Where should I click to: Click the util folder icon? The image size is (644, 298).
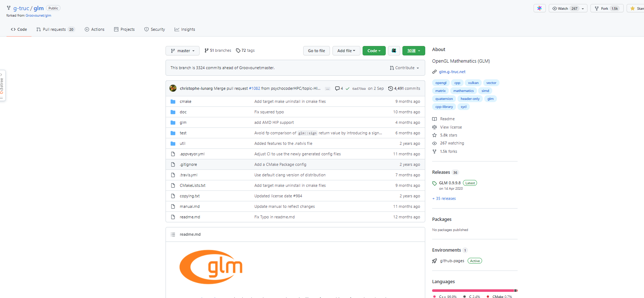pyautogui.click(x=173, y=143)
